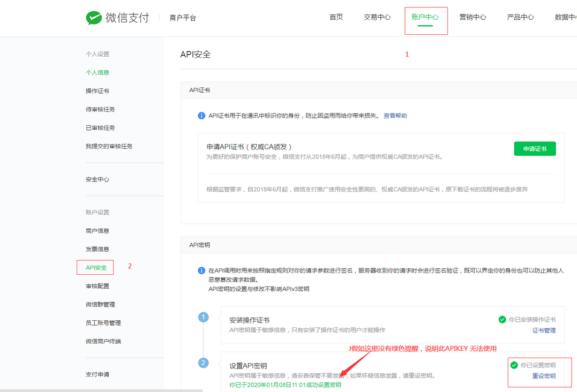Click the 你已安装操作证书 status text

[x=532, y=320]
